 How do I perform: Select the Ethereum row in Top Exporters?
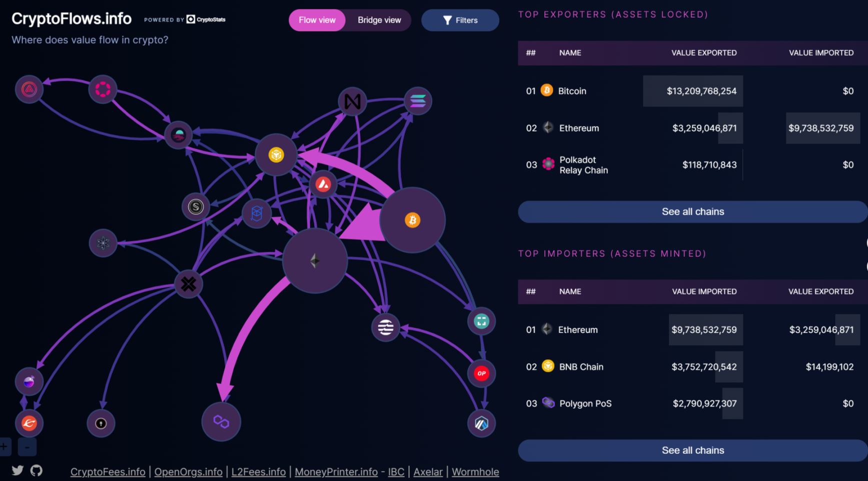point(693,128)
